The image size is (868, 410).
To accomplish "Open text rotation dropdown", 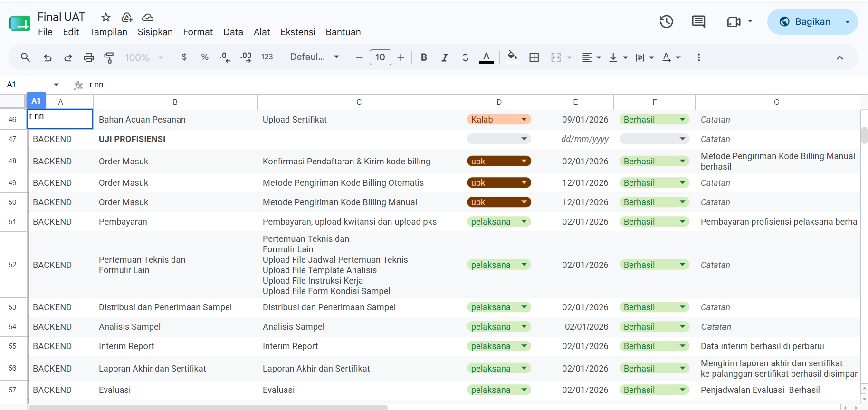I will [x=671, y=57].
